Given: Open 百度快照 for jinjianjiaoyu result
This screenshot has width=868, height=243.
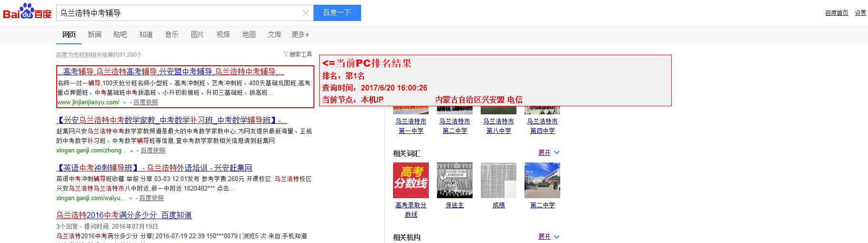Looking at the screenshot, I should click(x=146, y=102).
